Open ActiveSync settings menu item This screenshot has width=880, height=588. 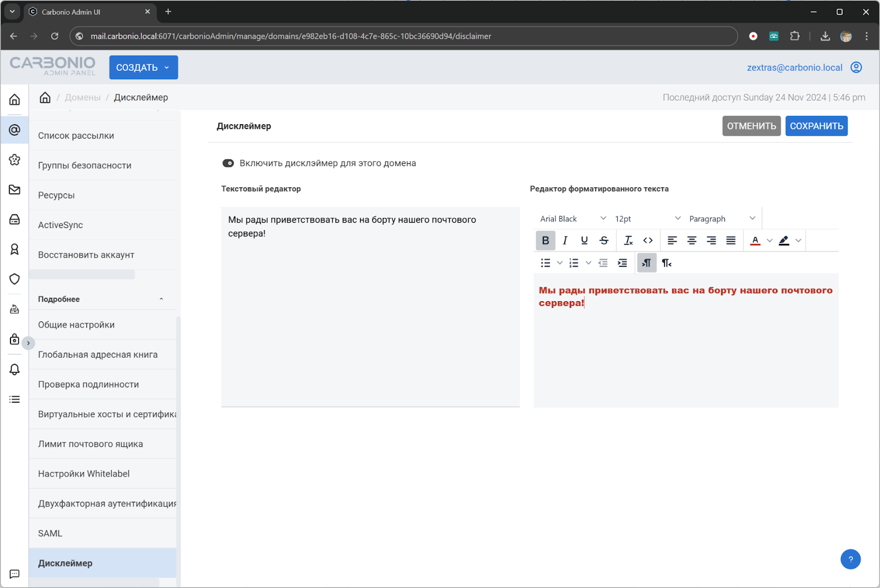point(103,225)
